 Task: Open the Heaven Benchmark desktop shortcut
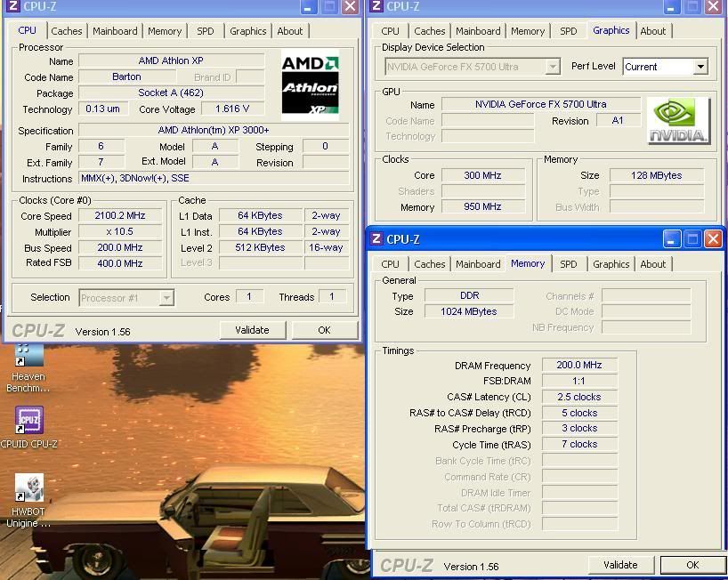tap(28, 368)
